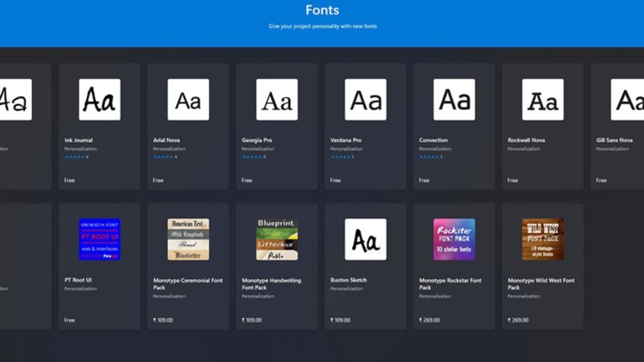Click the Monotype Wild West Font Pack title

541,284
